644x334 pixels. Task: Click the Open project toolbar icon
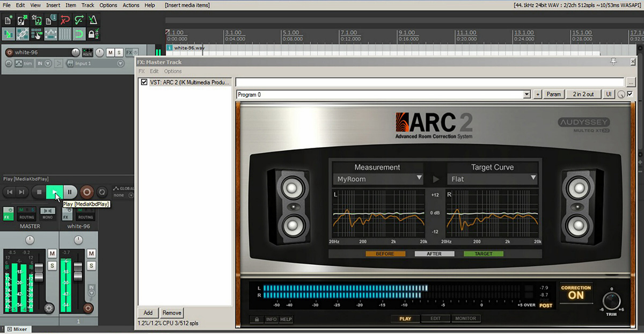pyautogui.click(x=23, y=21)
